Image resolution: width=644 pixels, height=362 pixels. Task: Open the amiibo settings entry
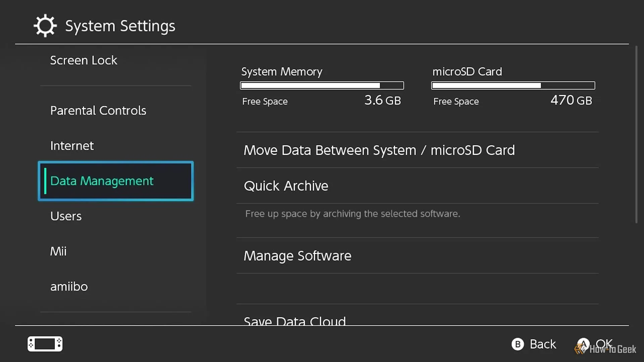pyautogui.click(x=116, y=287)
